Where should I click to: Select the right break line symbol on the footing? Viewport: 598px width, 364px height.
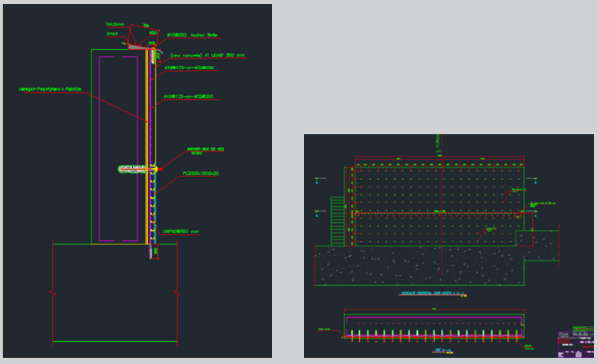pos(179,293)
